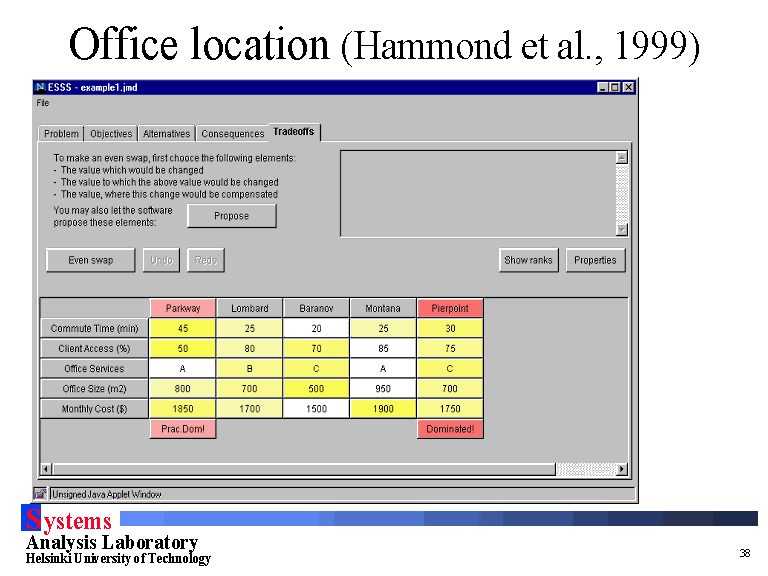Click the Propose button
This screenshot has height=576, width=768.
(x=231, y=216)
